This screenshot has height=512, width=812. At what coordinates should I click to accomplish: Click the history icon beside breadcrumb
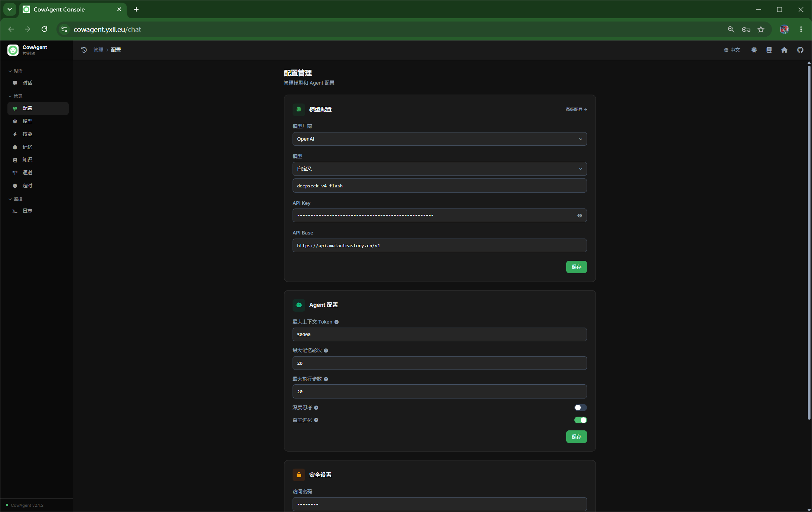pyautogui.click(x=84, y=50)
